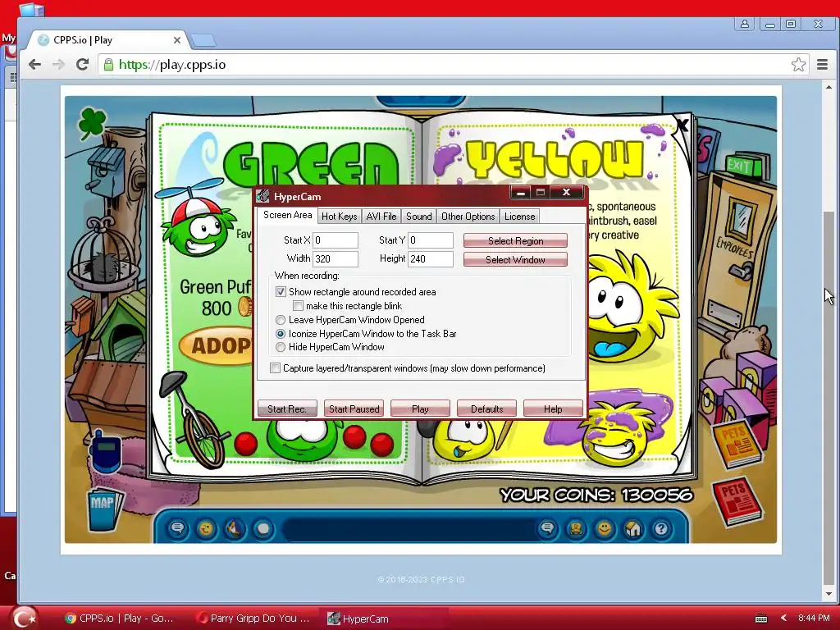Reload the play.cpps.io page
840x630 pixels.
coord(82,64)
